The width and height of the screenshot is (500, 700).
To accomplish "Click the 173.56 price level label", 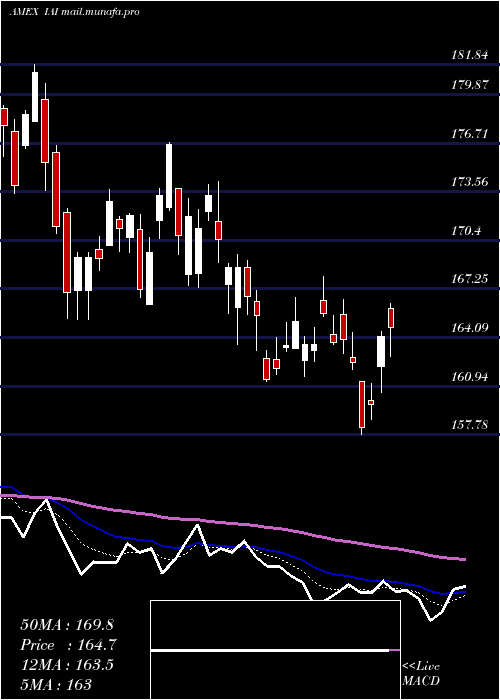I will pos(470,182).
